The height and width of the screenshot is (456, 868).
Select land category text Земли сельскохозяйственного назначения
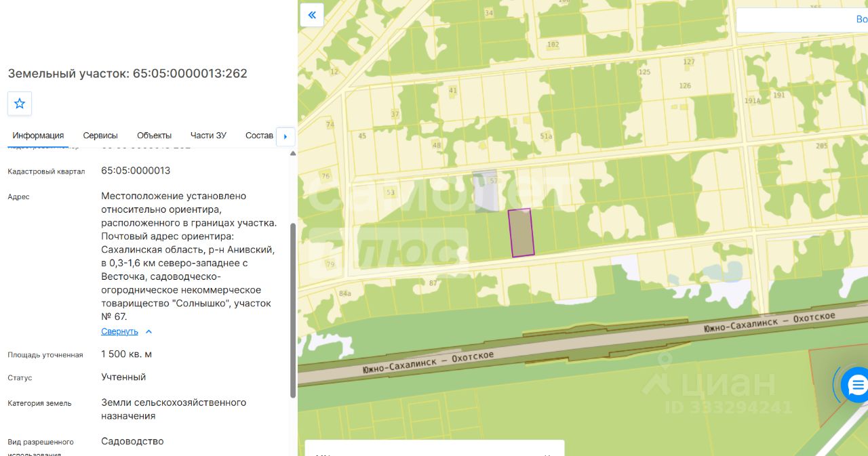(174, 409)
